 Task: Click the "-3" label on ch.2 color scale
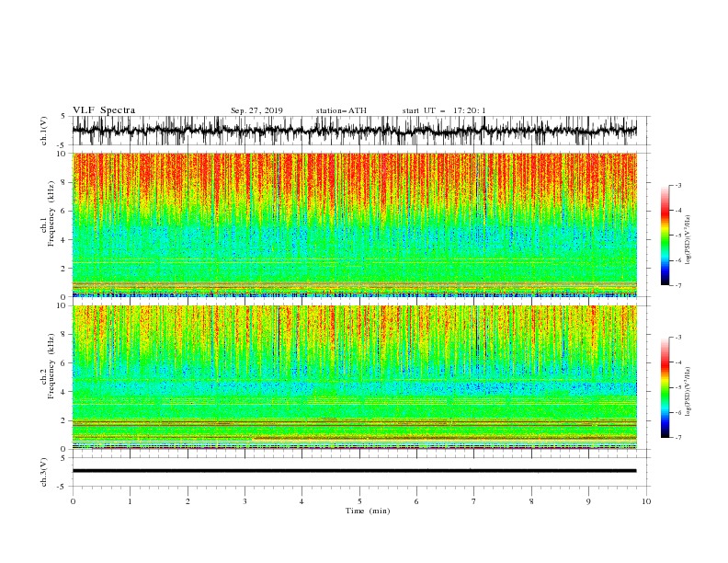[677, 338]
